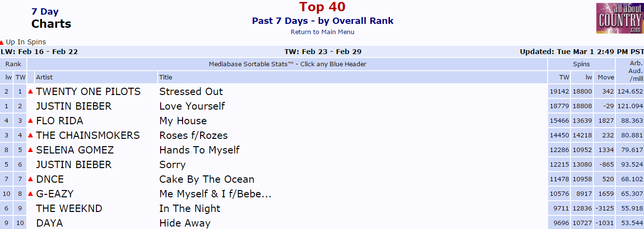Sort chart by Title column header
This screenshot has height=229, width=644.
[x=166, y=77]
